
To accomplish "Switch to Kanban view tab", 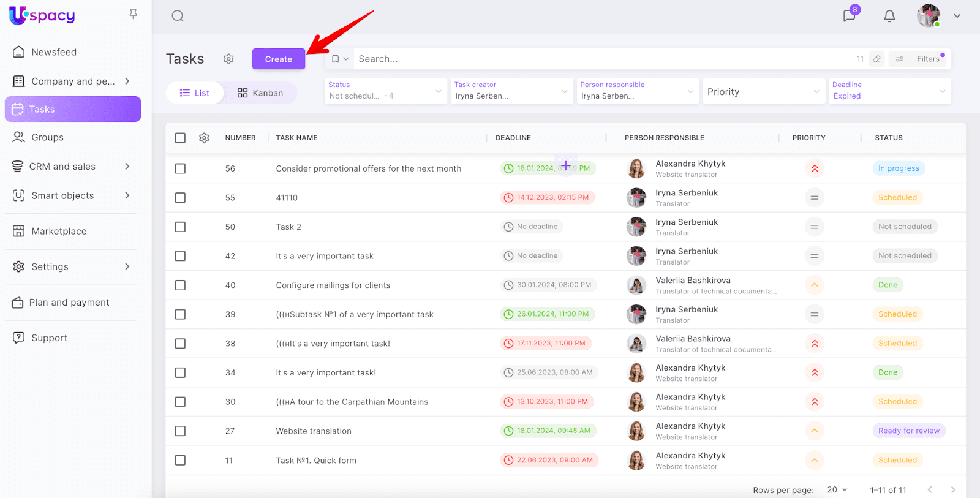I will [260, 93].
